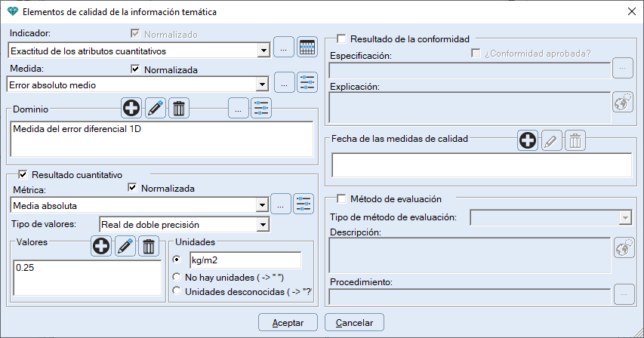Viewport: 644px width, 338px height.
Task: Expand the Indicador dropdown list
Action: click(263, 51)
